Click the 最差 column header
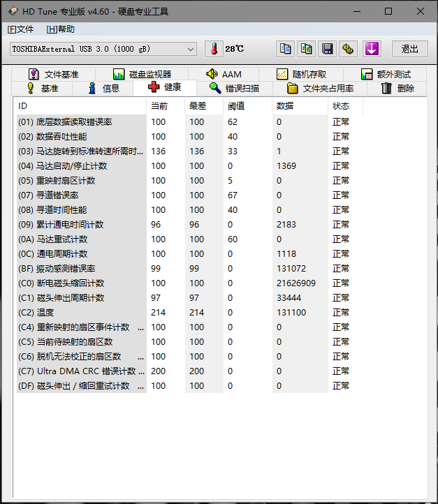The image size is (438, 504). coord(204,106)
